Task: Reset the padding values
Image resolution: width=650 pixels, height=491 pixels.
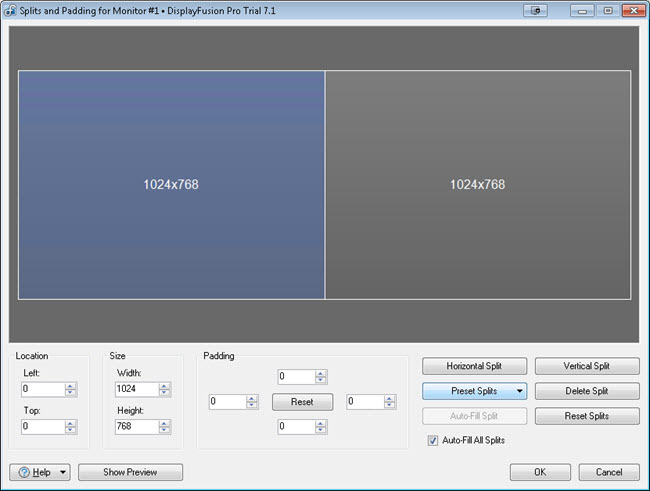Action: [x=302, y=402]
